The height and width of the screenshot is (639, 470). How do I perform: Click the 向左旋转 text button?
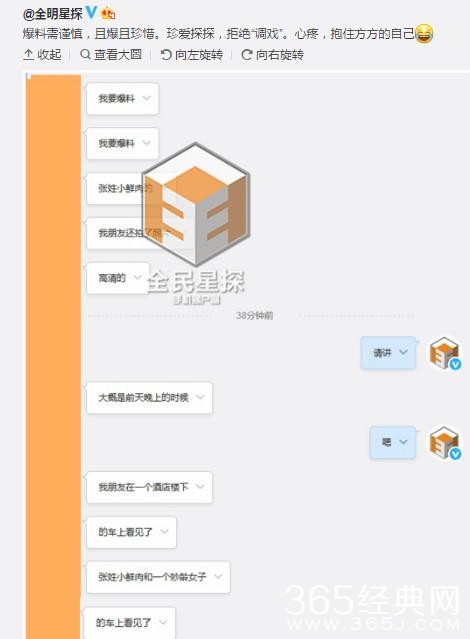199,55
